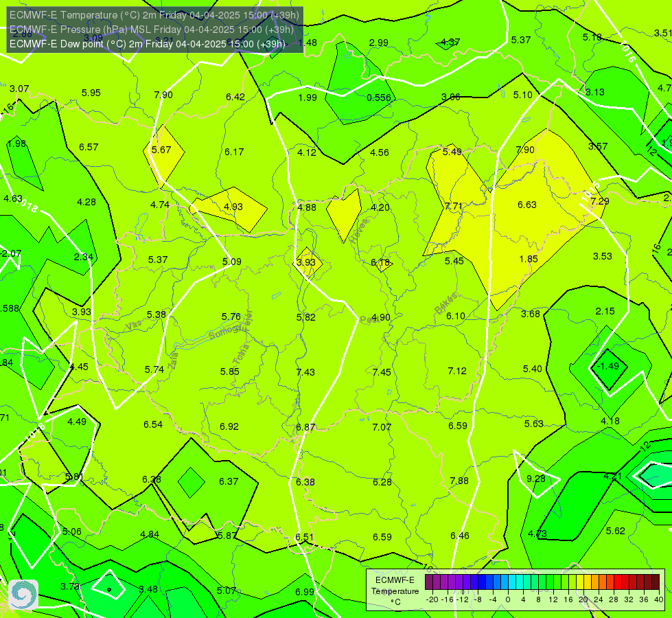
Task: Click the dew point value 7.45
Action: click(382, 372)
